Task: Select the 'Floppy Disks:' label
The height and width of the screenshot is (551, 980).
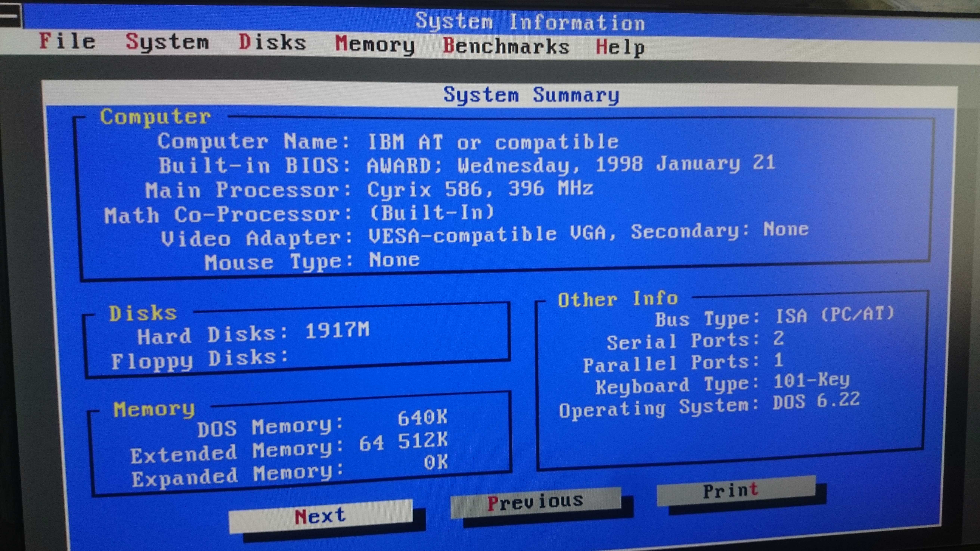Action: coord(199,359)
